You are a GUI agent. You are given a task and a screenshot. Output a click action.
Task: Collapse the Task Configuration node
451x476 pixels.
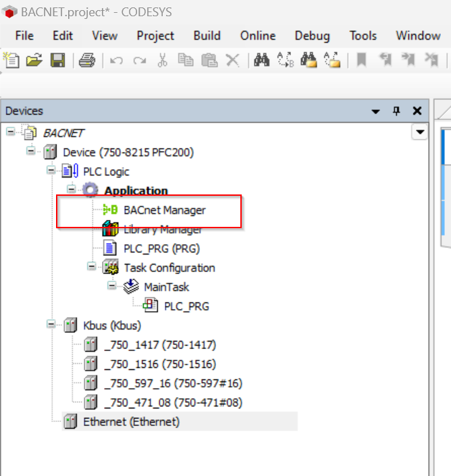point(91,267)
